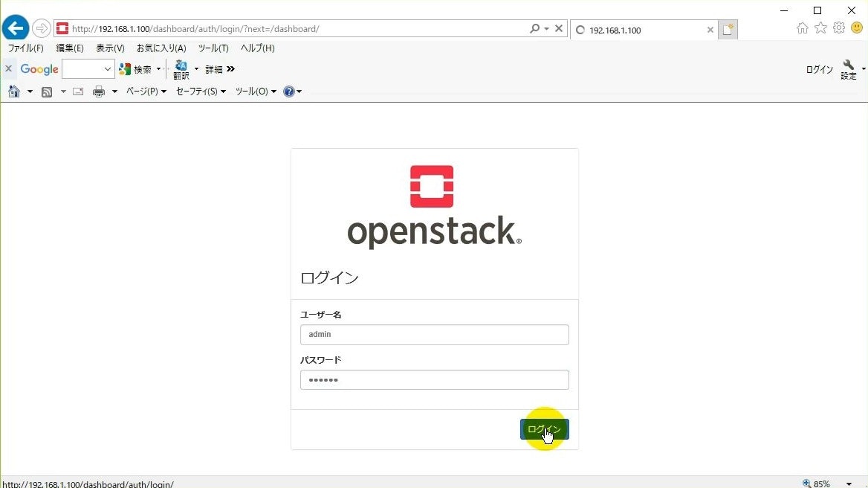
Task: Click the read mail icon
Action: (78, 91)
